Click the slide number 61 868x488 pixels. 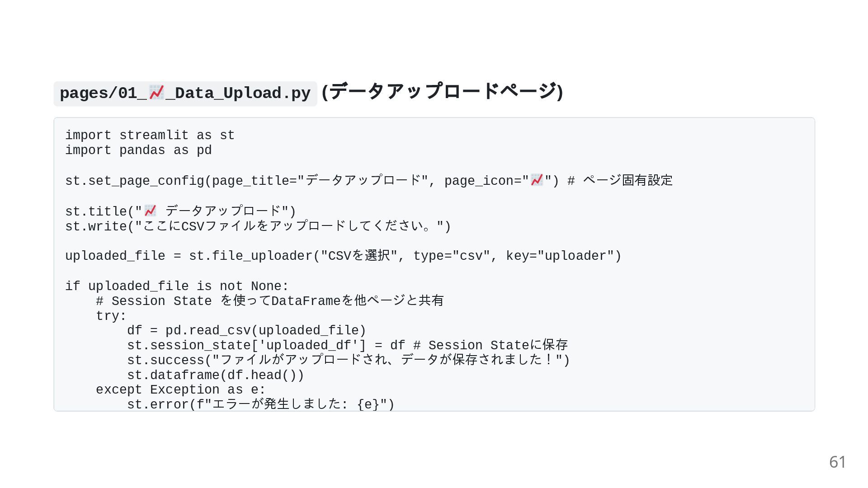pos(837,462)
